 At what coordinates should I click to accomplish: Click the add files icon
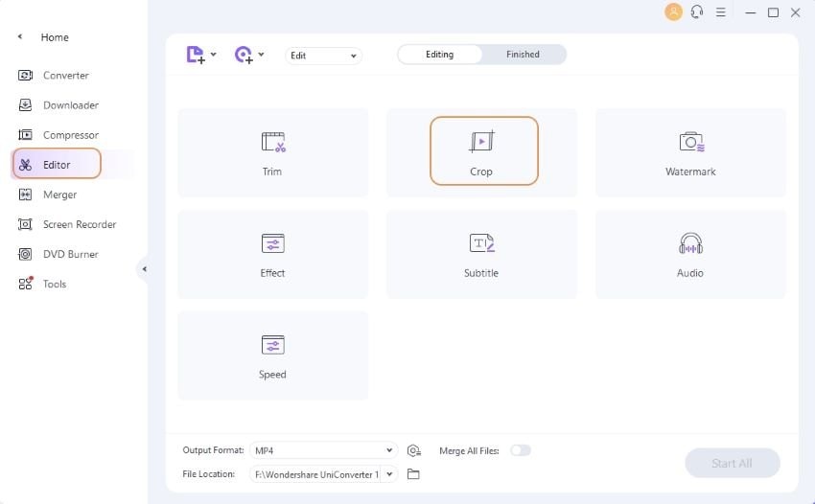(x=196, y=55)
